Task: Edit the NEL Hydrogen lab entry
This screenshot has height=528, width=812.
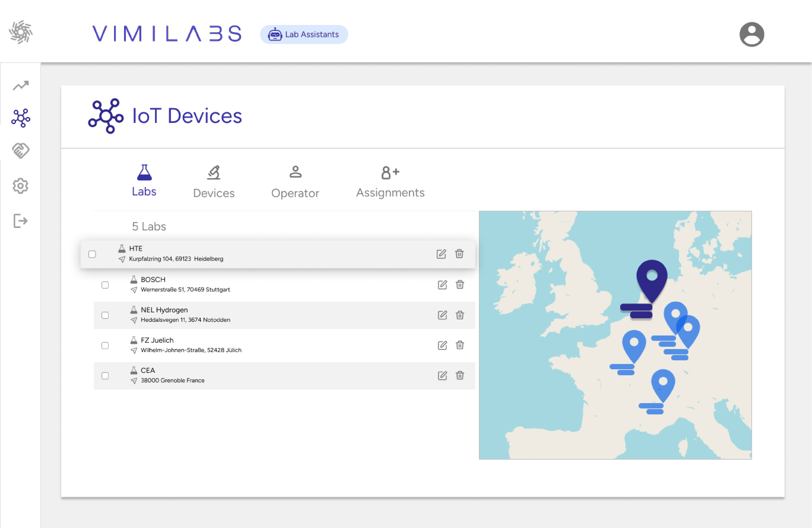Action: point(442,315)
